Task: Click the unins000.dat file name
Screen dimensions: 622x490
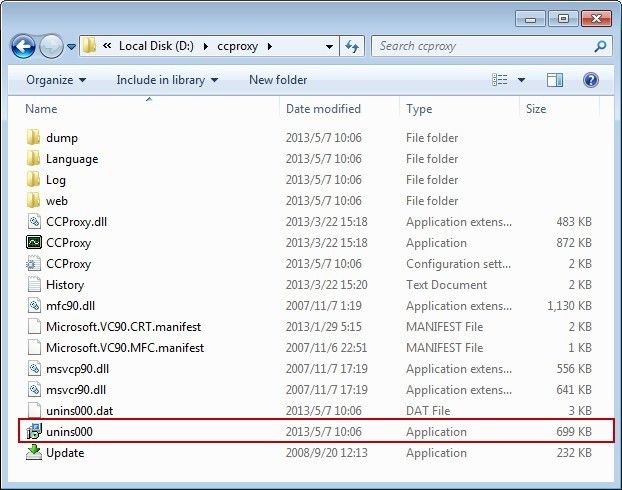Action: (x=80, y=411)
